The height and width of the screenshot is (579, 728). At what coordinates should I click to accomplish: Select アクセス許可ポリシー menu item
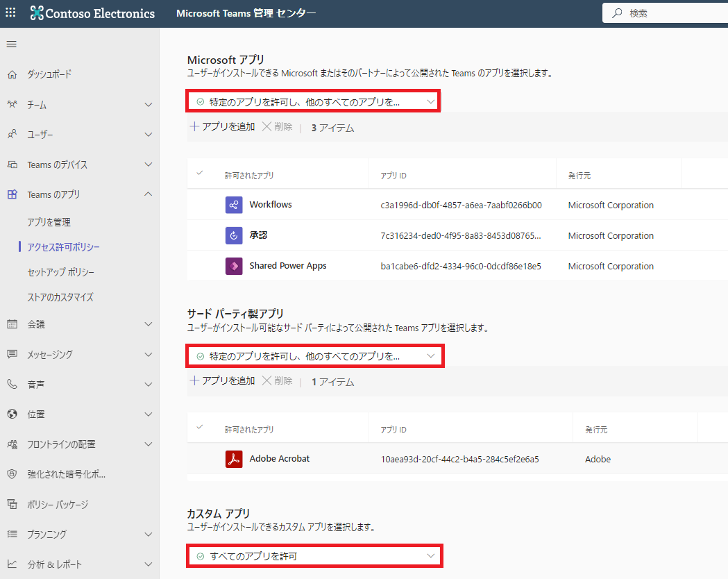pos(63,247)
